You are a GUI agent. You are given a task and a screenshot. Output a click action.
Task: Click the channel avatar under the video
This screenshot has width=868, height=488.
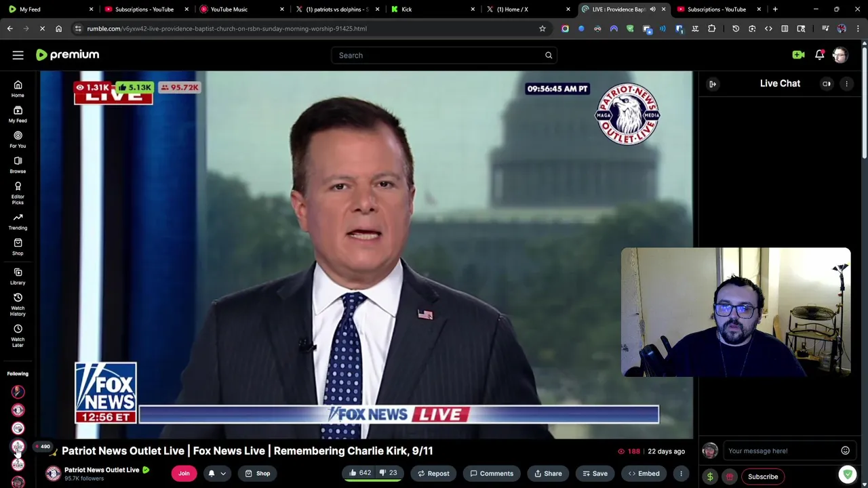pos(53,474)
